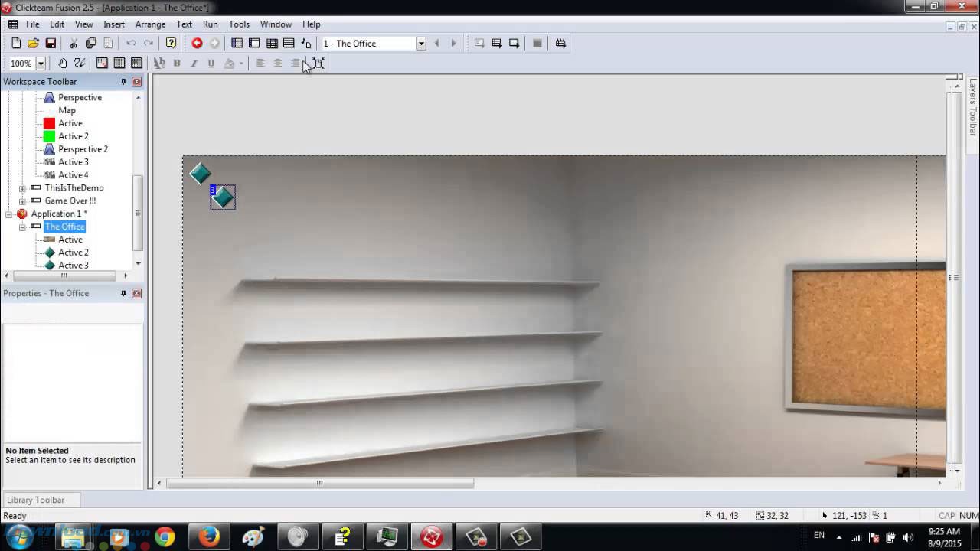Open the Insert menu

pos(113,24)
